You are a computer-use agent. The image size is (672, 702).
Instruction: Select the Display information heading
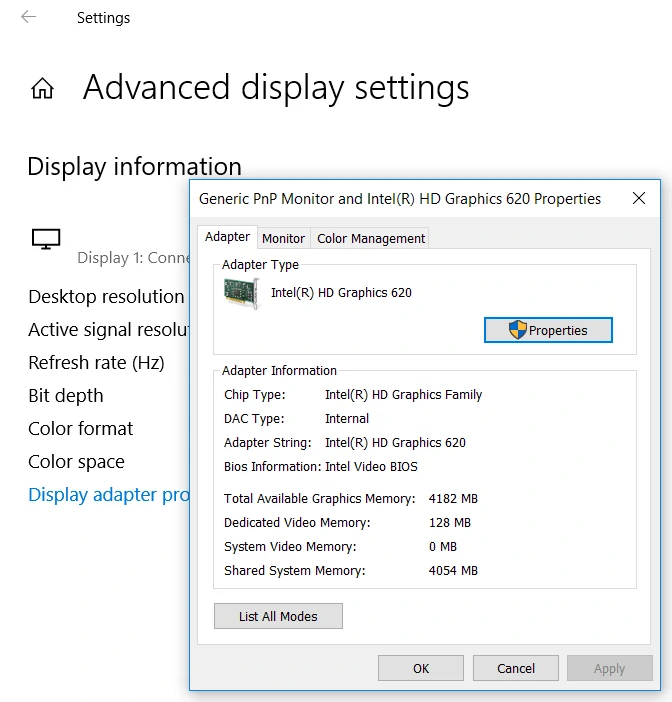pyautogui.click(x=134, y=167)
